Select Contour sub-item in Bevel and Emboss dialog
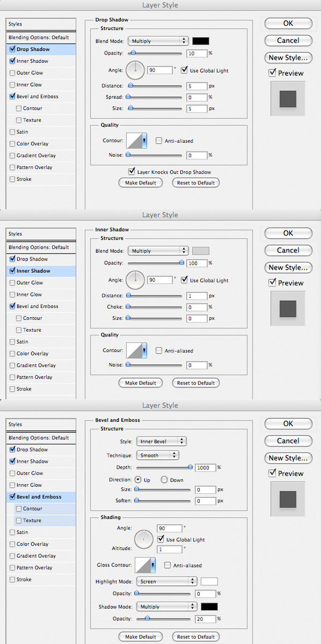This screenshot has height=644, width=321. pos(41,509)
